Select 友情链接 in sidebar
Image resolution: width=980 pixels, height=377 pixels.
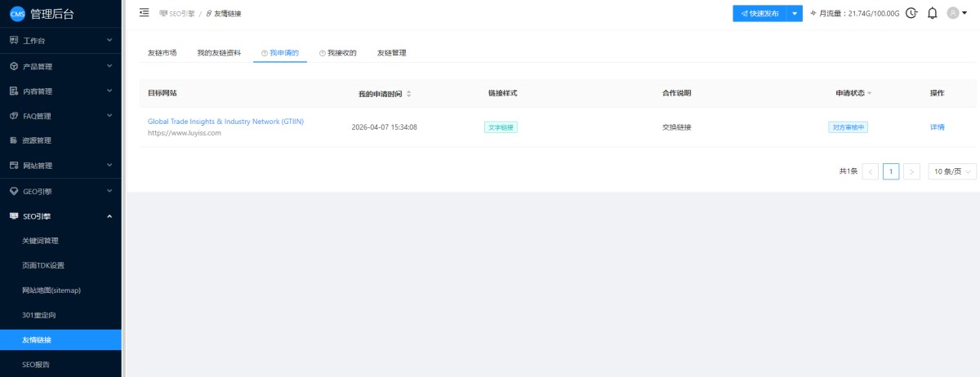(x=60, y=339)
